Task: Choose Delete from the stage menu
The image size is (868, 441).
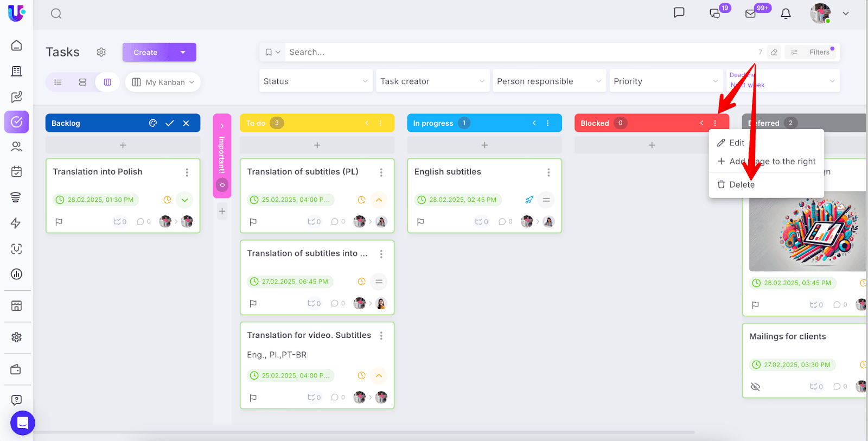Action: coord(742,184)
